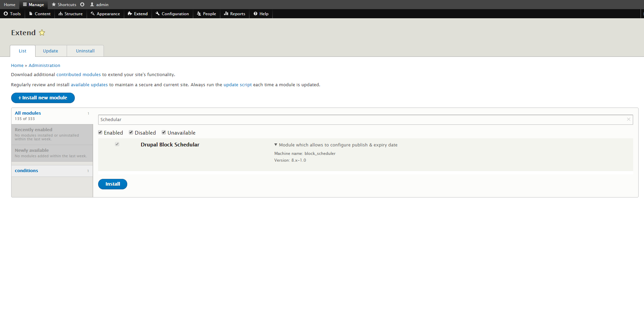Uncheck the Enabled filter checkbox
Screen dimensions: 644x327
(100, 133)
